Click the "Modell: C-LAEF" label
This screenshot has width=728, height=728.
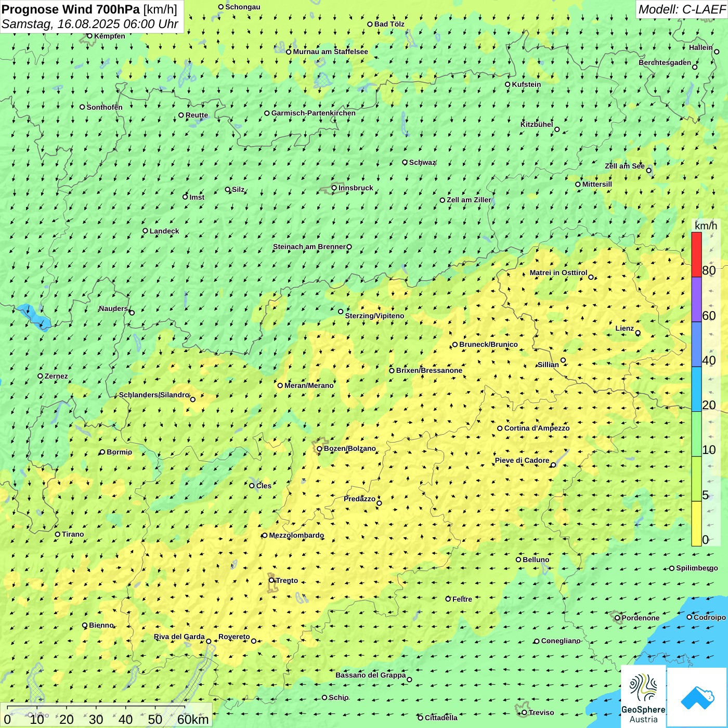coord(682,9)
